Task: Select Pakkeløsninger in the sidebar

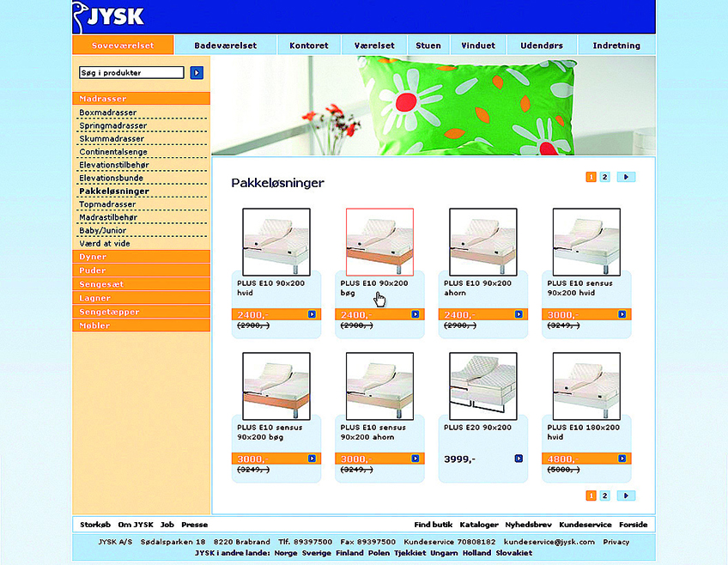Action: click(x=114, y=191)
